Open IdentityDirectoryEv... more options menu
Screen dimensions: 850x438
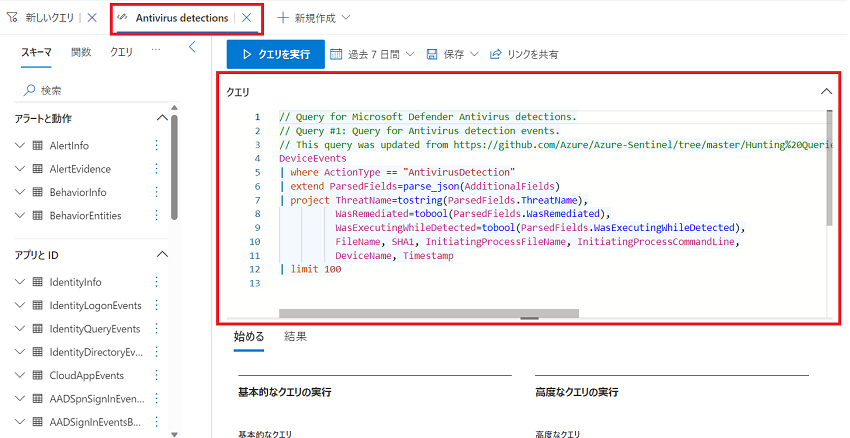tap(157, 352)
